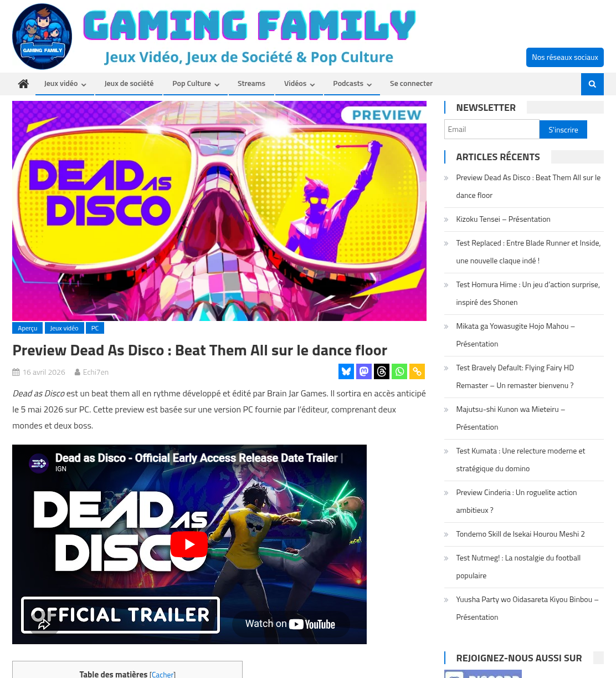
Task: Expand the Podcasts menu
Action: coord(352,84)
